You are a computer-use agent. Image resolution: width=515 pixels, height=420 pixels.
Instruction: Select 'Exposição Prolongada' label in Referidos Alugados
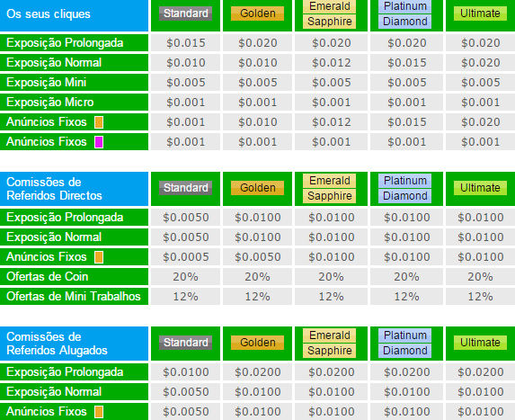pos(65,372)
